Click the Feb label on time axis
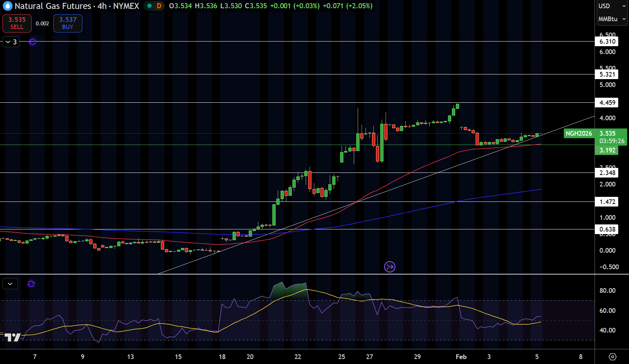The width and height of the screenshot is (629, 364). pyautogui.click(x=461, y=357)
